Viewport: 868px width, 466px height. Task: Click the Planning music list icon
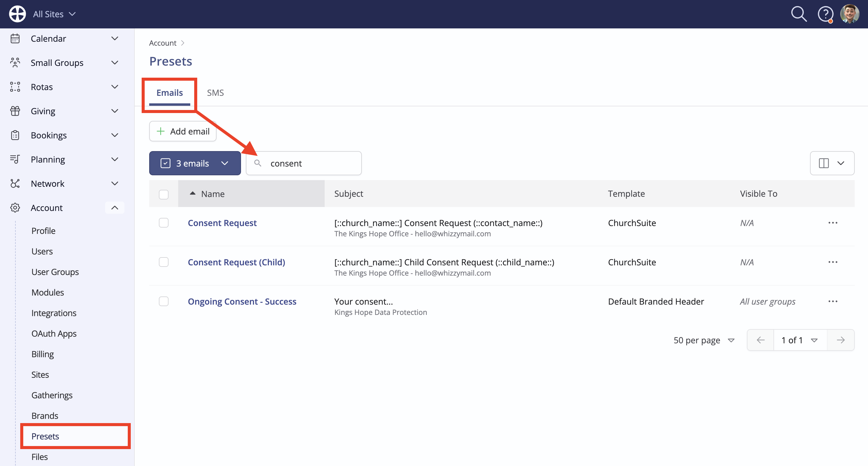15,159
